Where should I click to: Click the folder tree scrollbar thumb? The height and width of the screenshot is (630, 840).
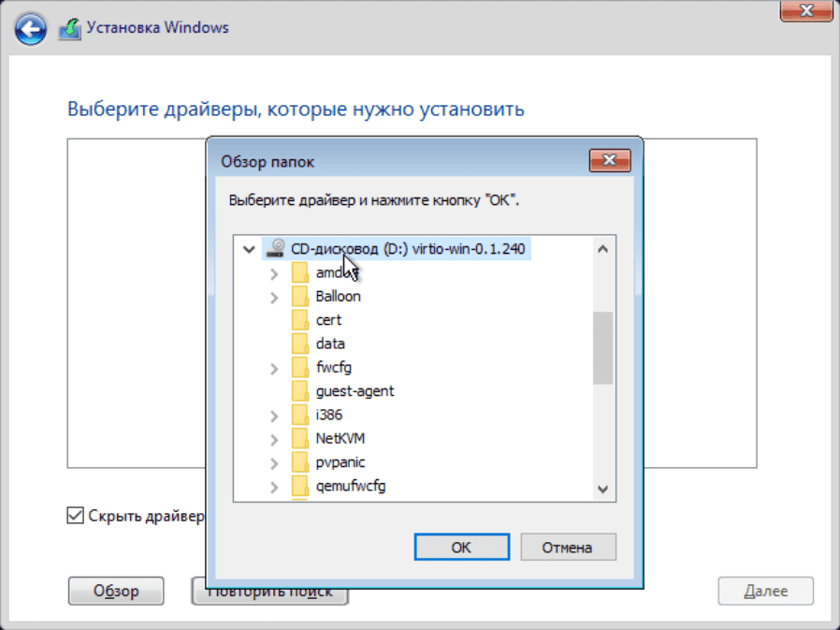(x=602, y=348)
